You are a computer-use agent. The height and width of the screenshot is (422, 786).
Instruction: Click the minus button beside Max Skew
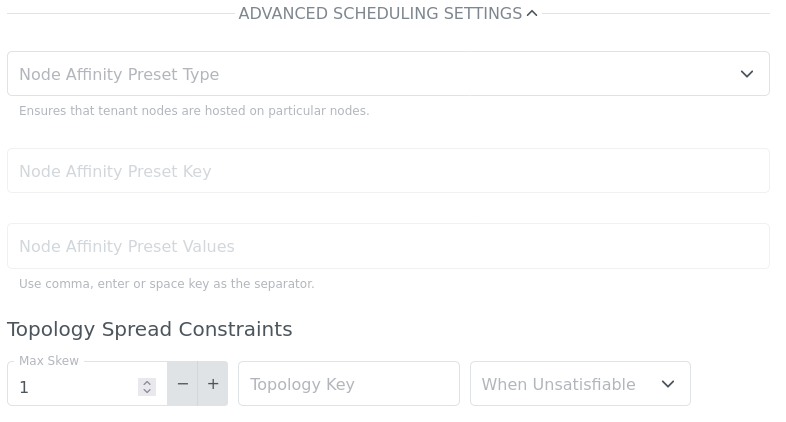tap(182, 384)
